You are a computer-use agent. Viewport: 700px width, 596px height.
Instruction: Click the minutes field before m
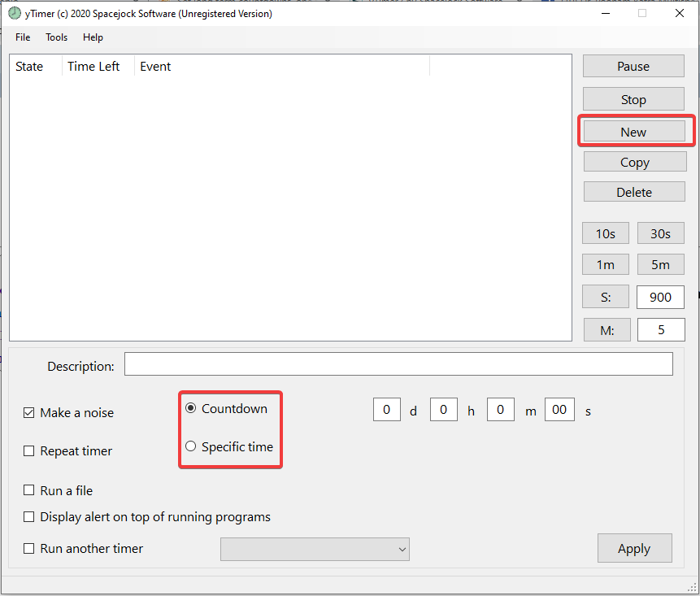point(501,409)
